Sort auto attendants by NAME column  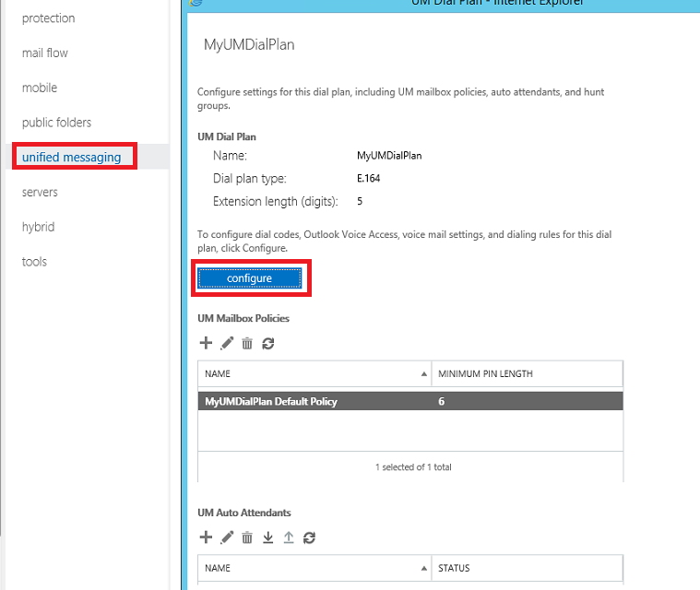(314, 568)
